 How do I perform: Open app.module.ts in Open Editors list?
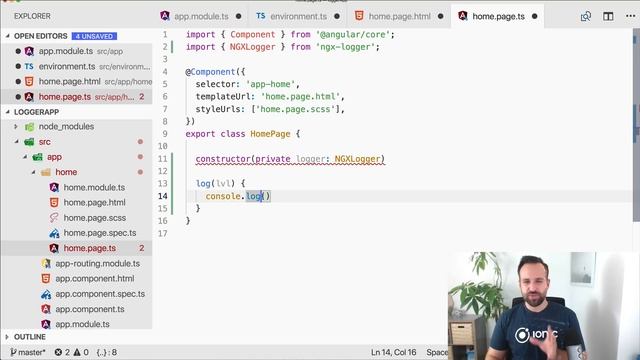point(77,51)
